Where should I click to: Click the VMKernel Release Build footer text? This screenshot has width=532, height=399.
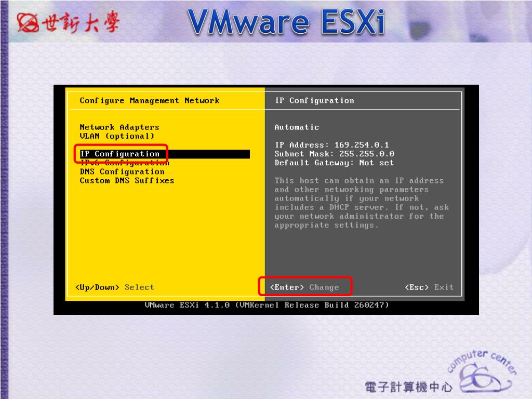pos(267,305)
